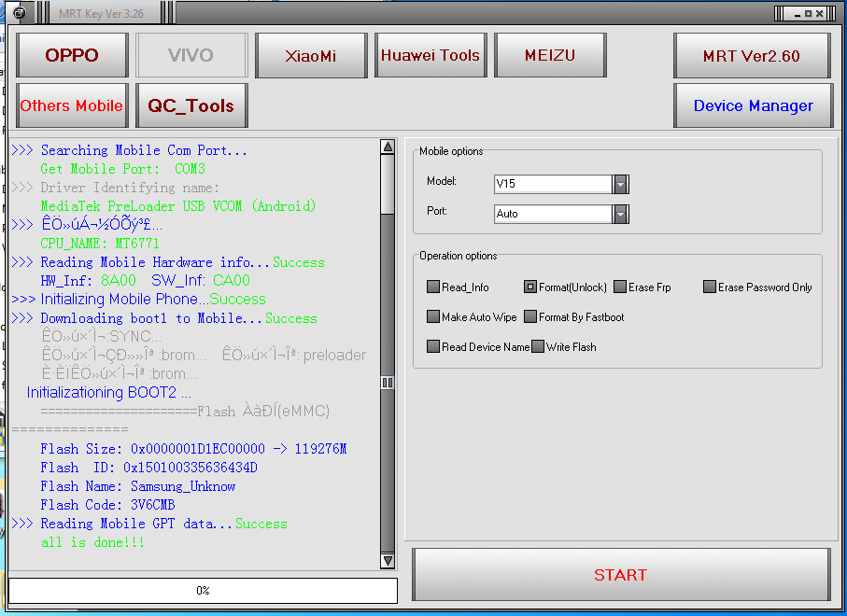The width and height of the screenshot is (847, 616).
Task: Click 'Initializationing BOOT2 ...' log line
Action: pos(109,393)
